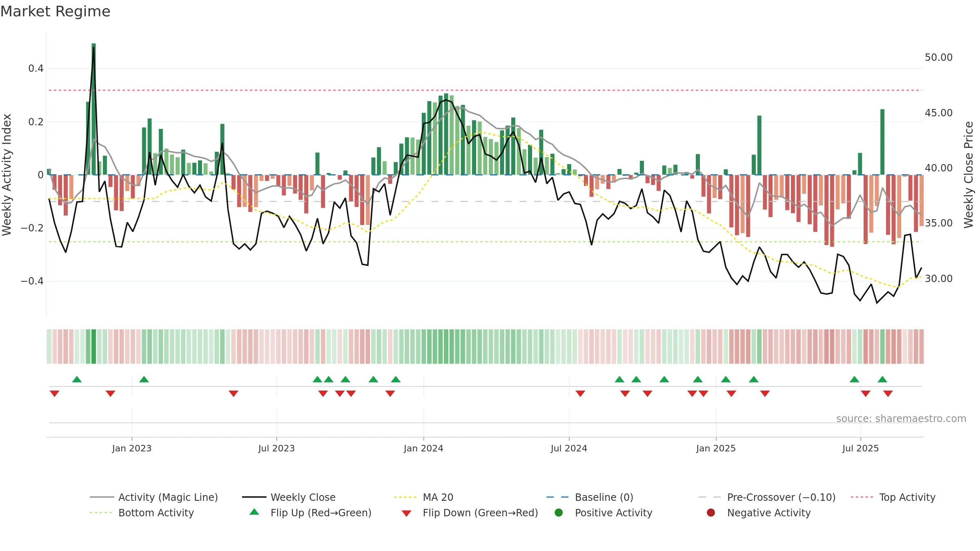Click the green triangle icon in the legend
The image size is (980, 551).
[254, 512]
